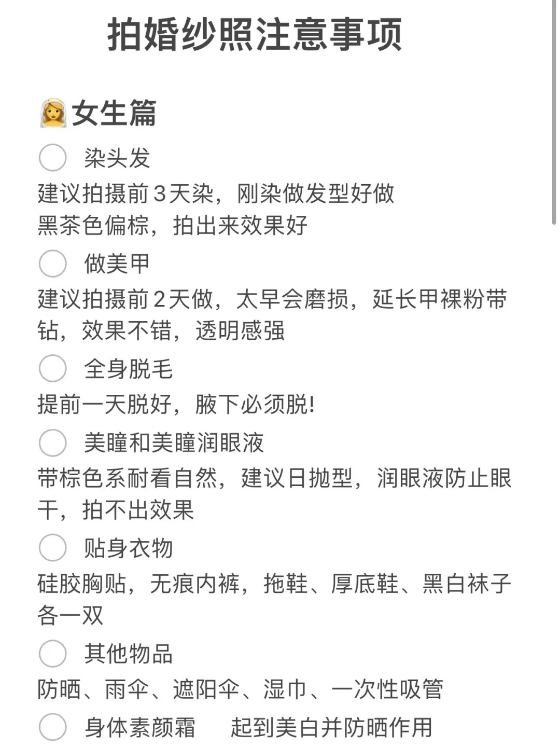Click the text 起到美白并防晒作用
This screenshot has height=747, width=560.
point(331,727)
